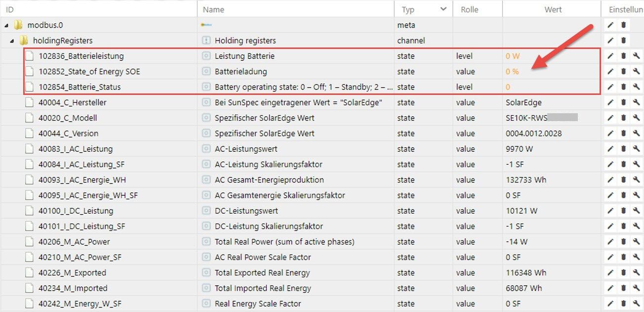This screenshot has height=312, width=644.
Task: Click the 116348 Wh exported energy value
Action: pyautogui.click(x=526, y=273)
